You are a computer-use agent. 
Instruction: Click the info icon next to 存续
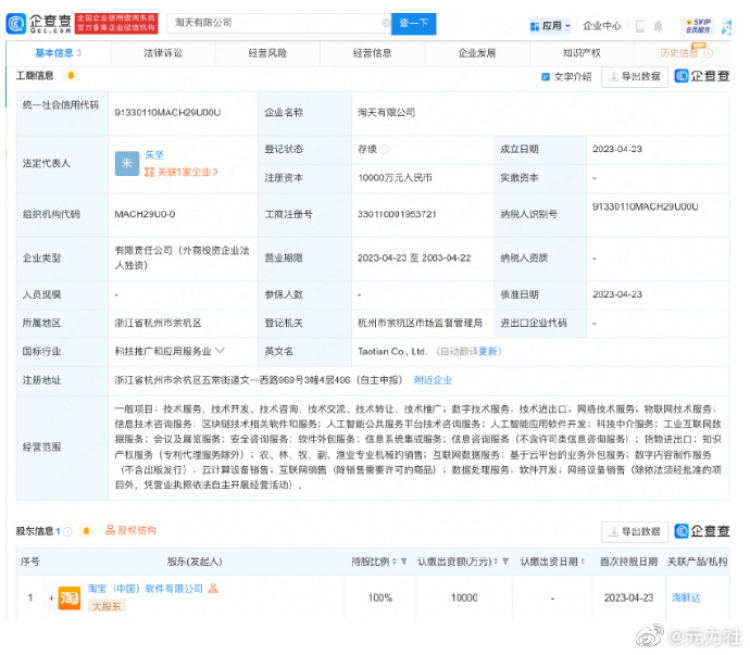click(386, 149)
